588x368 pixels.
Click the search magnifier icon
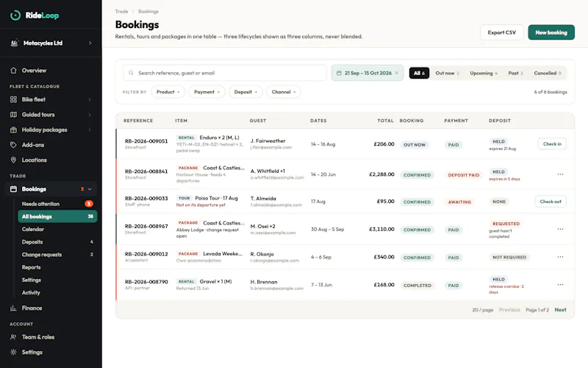[x=131, y=73]
